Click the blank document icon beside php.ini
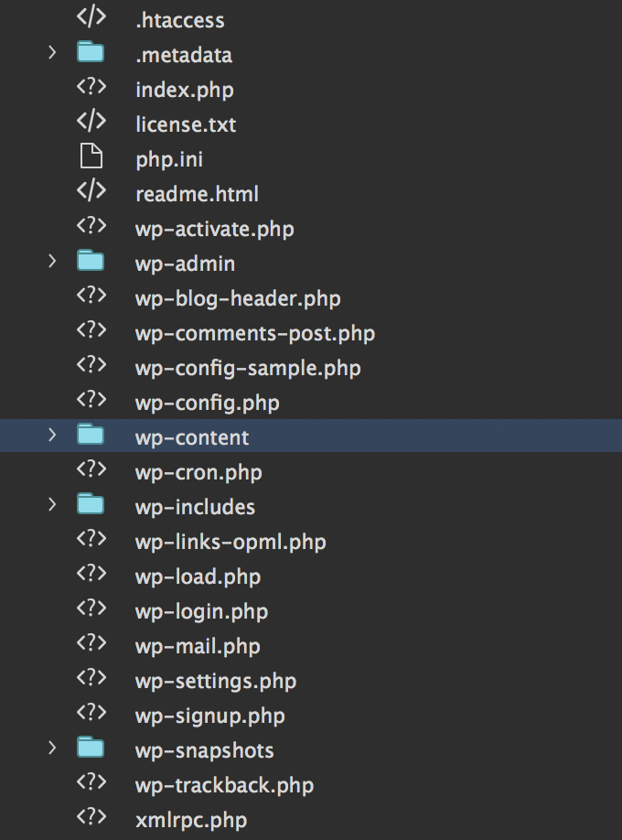The image size is (622, 840). pyautogui.click(x=91, y=156)
